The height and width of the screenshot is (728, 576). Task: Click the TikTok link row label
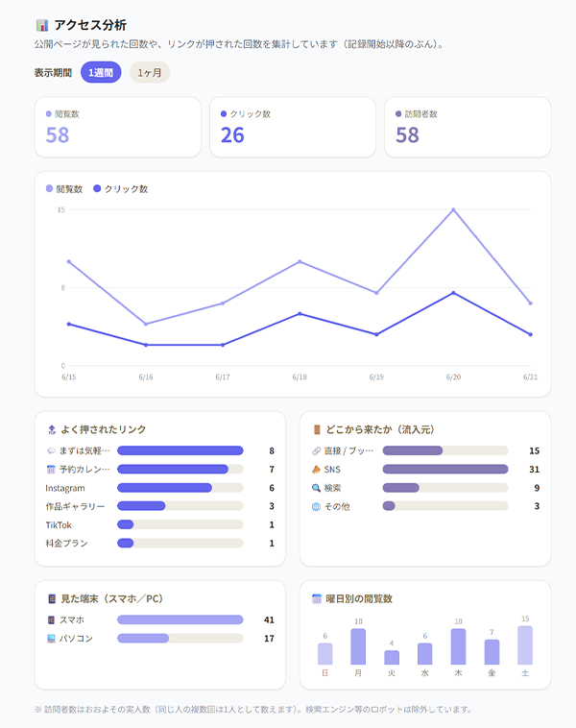point(59,524)
